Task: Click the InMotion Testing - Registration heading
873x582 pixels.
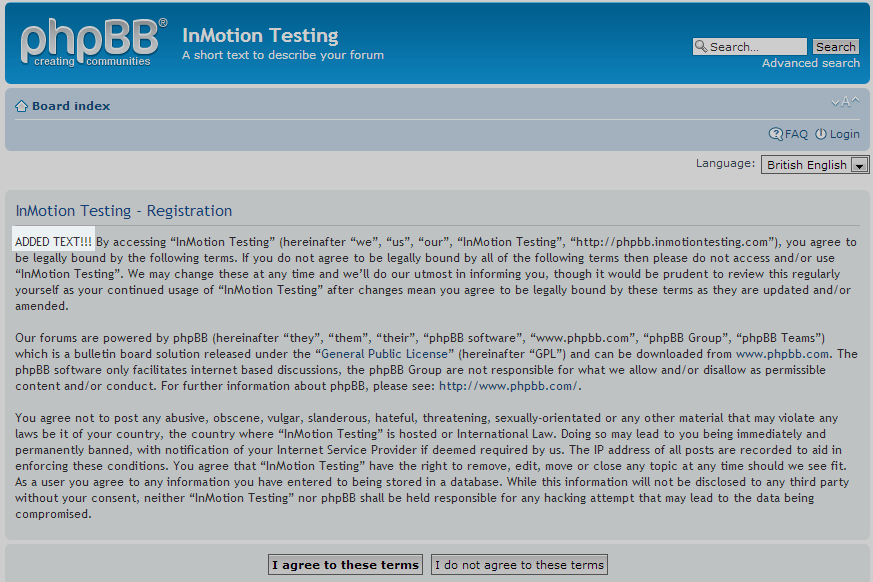Action: 124,211
